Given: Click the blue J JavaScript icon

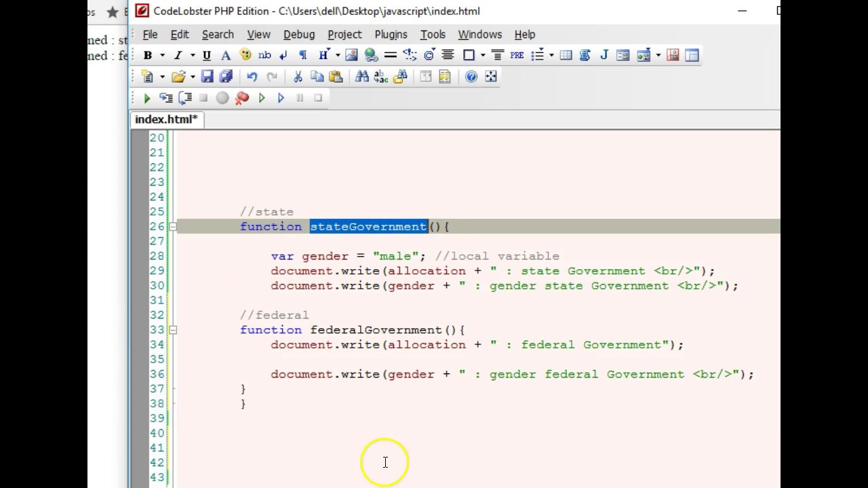Looking at the screenshot, I should (x=604, y=56).
